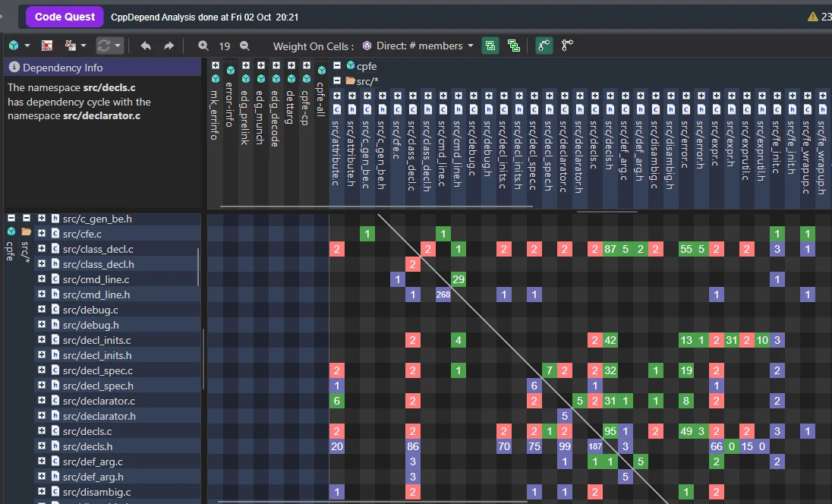Zoom in on matrix cells
Image resolution: width=832 pixels, height=504 pixels.
click(203, 46)
